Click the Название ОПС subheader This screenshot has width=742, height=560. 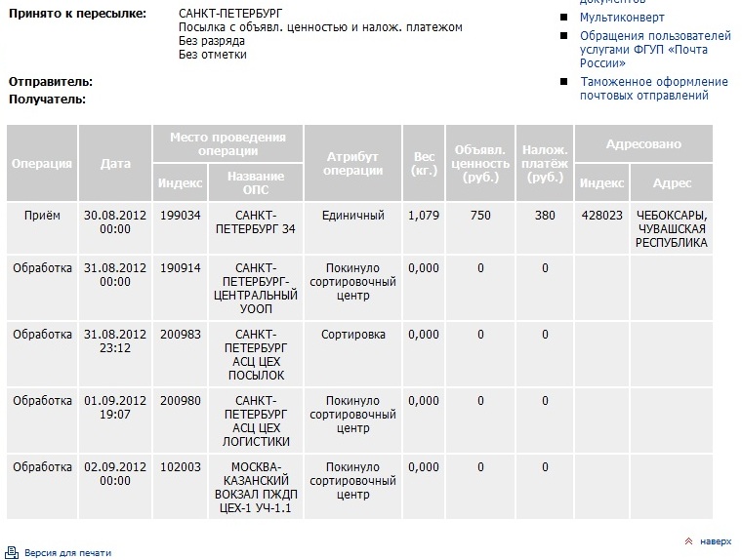(x=256, y=182)
